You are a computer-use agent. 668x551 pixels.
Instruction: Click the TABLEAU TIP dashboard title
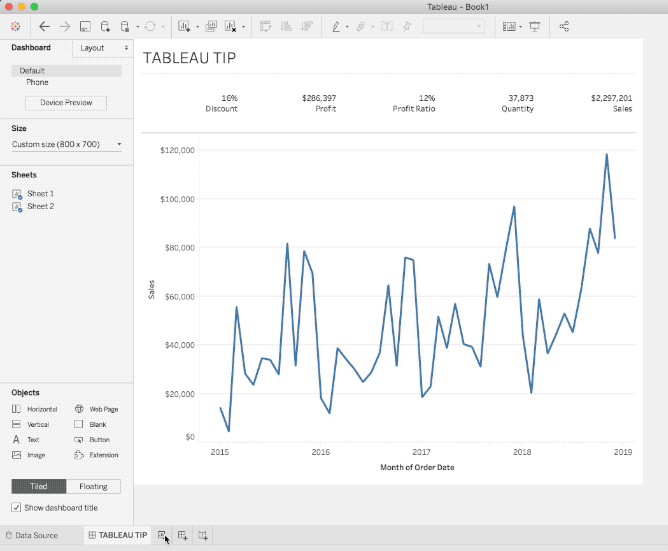(x=189, y=58)
